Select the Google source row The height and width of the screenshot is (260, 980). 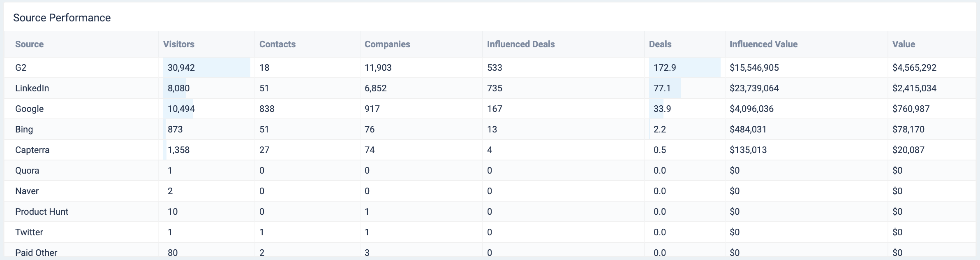(x=29, y=109)
